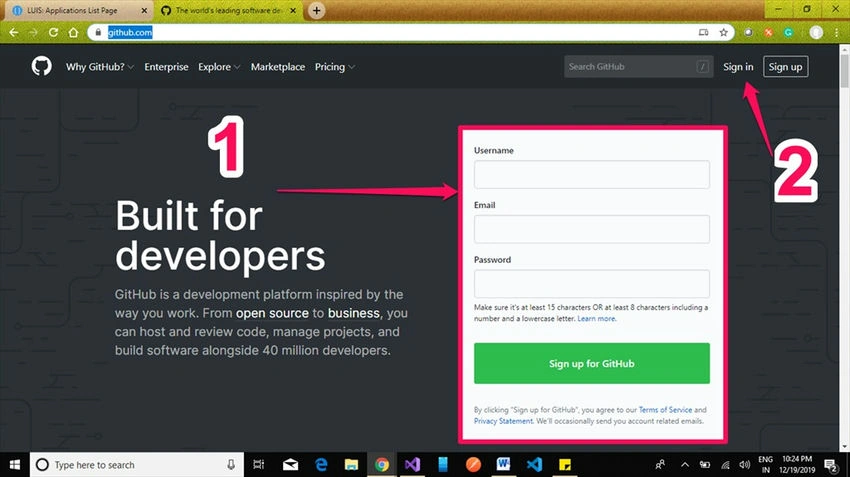This screenshot has height=477, width=850.
Task: Click green Sign up for GitHub button
Action: (x=591, y=363)
